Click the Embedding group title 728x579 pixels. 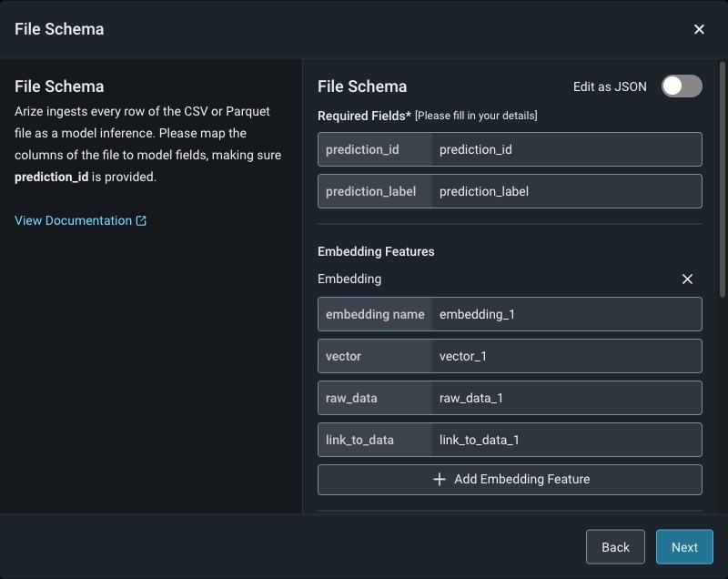coord(349,279)
